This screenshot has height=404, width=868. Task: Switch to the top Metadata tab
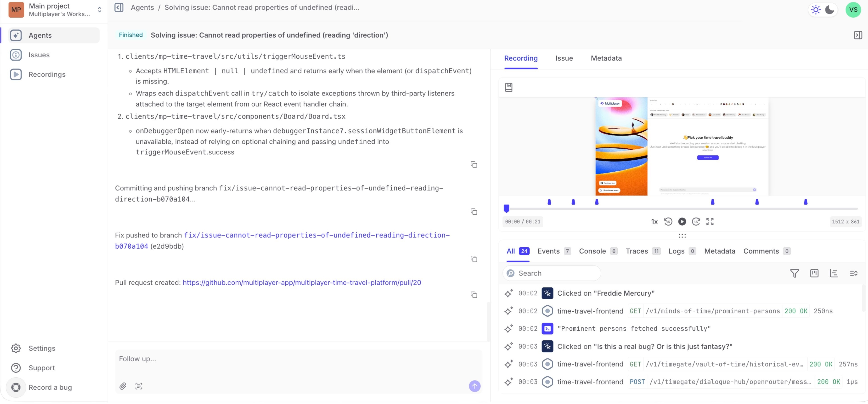point(606,58)
